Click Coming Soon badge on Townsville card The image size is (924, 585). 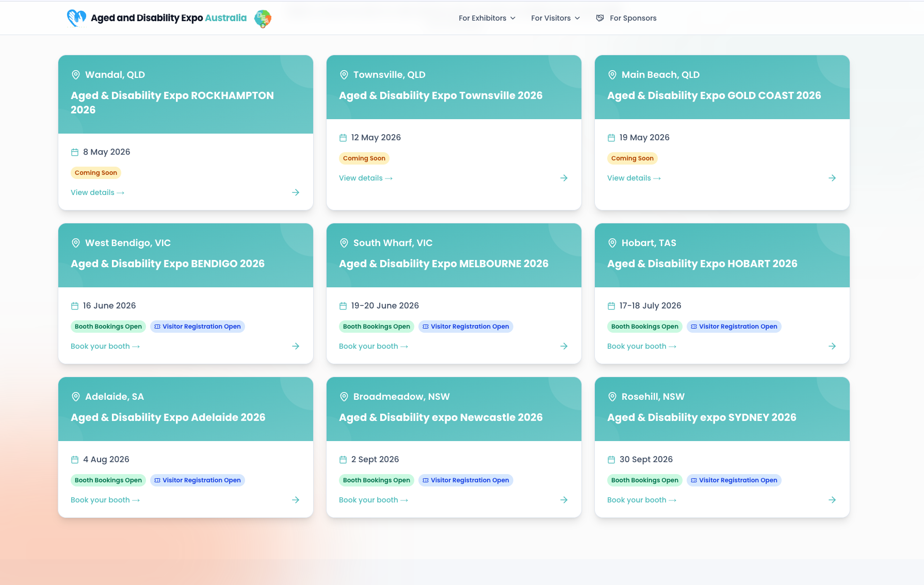tap(364, 158)
